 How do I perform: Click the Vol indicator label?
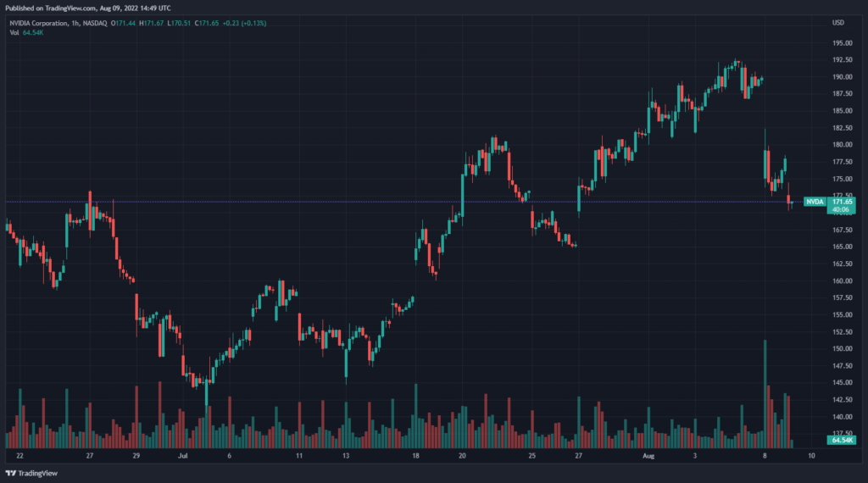[14, 32]
